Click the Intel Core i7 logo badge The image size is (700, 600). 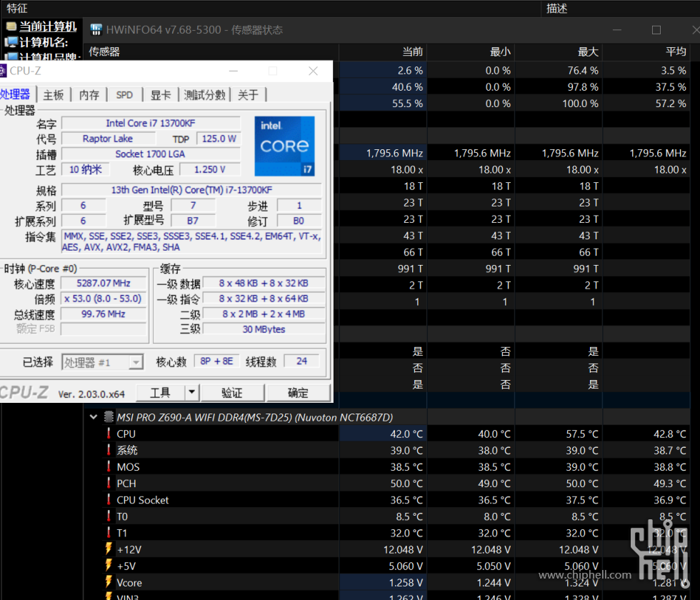pos(284,146)
